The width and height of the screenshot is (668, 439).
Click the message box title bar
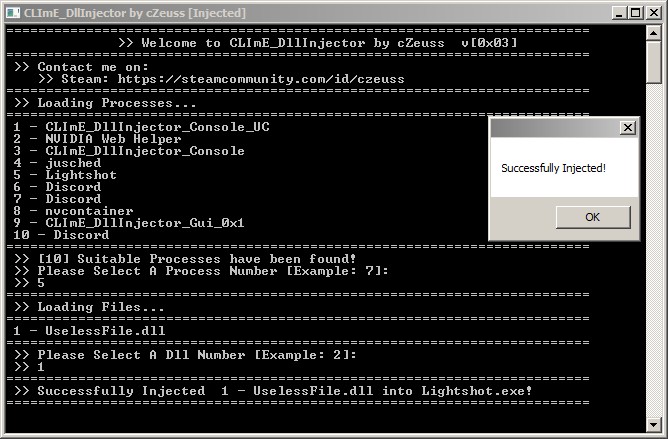[x=555, y=127]
